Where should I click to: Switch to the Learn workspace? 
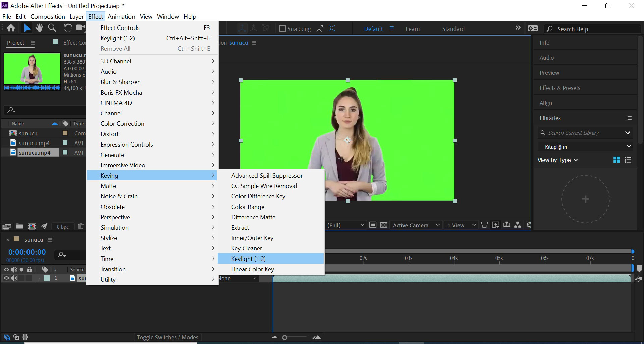412,29
